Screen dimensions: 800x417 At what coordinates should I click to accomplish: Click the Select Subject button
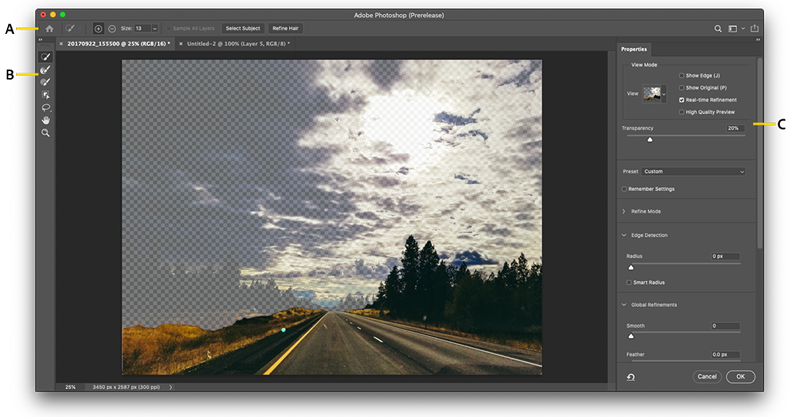[243, 29]
